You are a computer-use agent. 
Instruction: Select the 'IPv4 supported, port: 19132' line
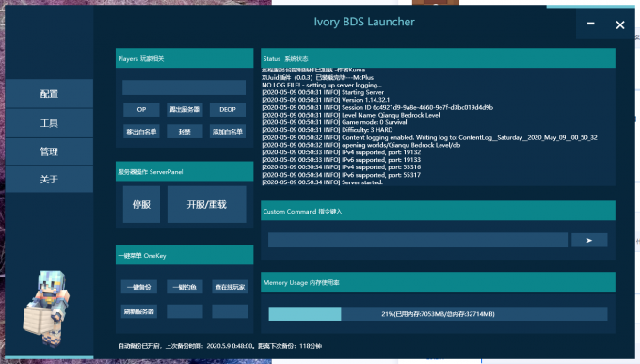(x=342, y=152)
